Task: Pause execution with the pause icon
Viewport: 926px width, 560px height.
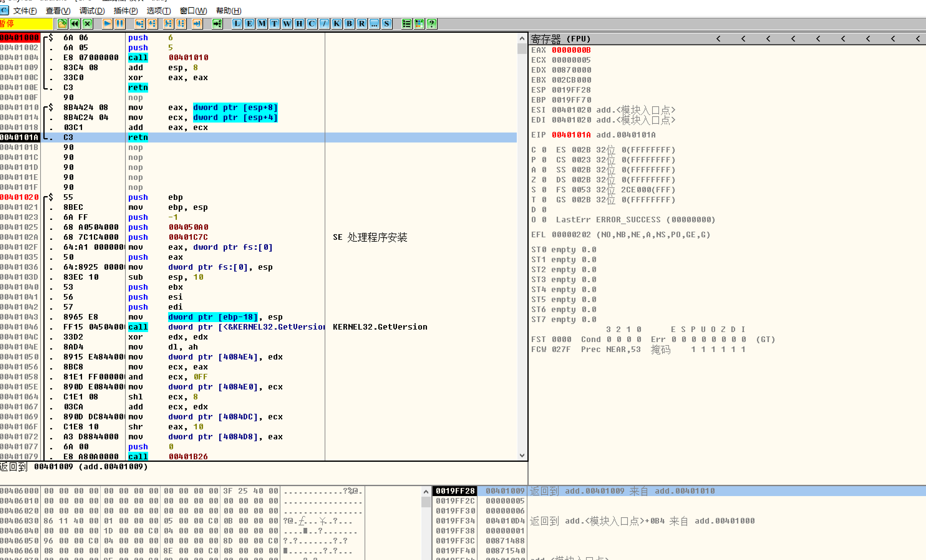Action: pyautogui.click(x=120, y=24)
